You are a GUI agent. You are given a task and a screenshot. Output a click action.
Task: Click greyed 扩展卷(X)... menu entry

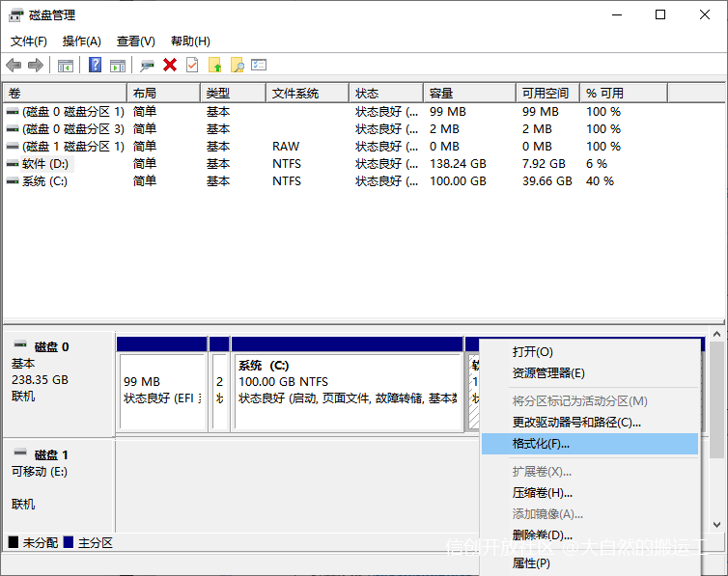pos(590,472)
